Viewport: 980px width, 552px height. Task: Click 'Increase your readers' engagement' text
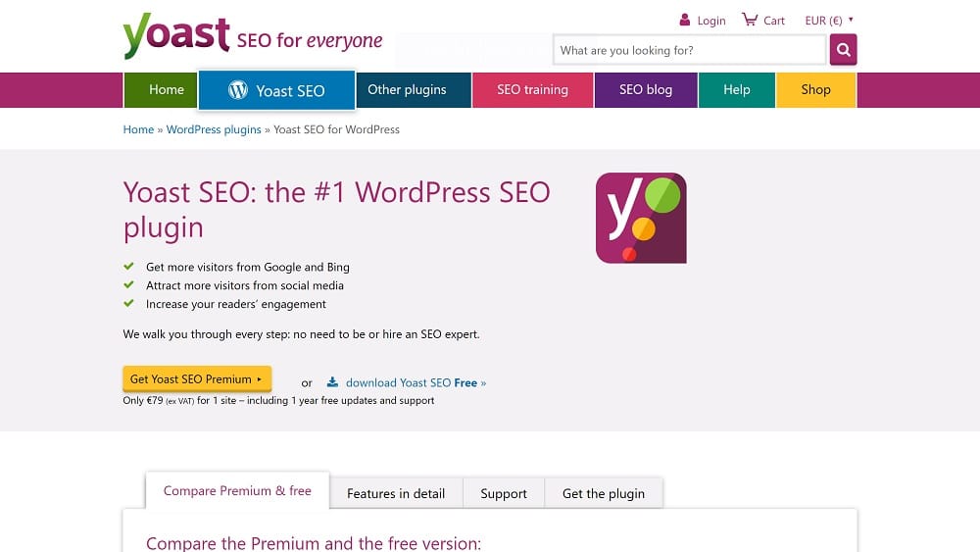tap(235, 305)
